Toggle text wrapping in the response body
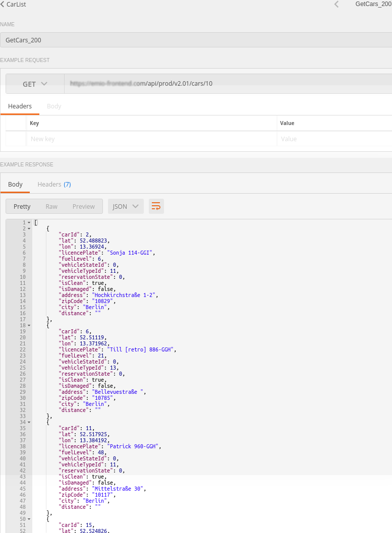 [156, 206]
